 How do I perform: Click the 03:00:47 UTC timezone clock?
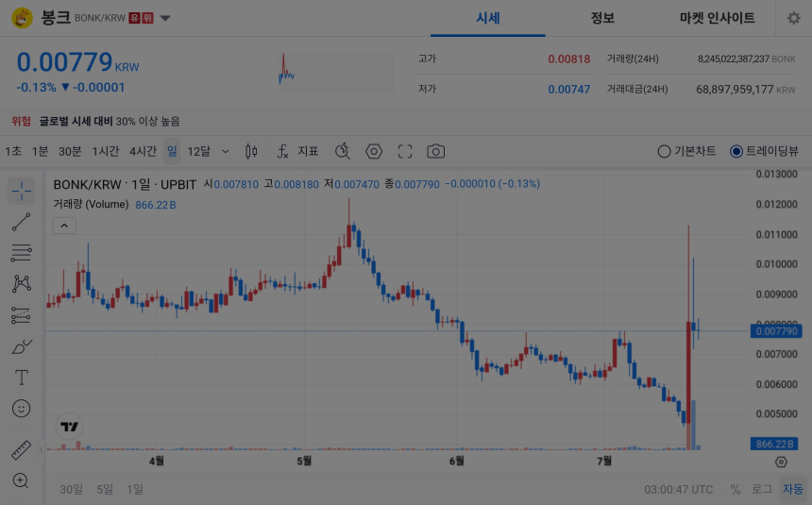(x=678, y=490)
